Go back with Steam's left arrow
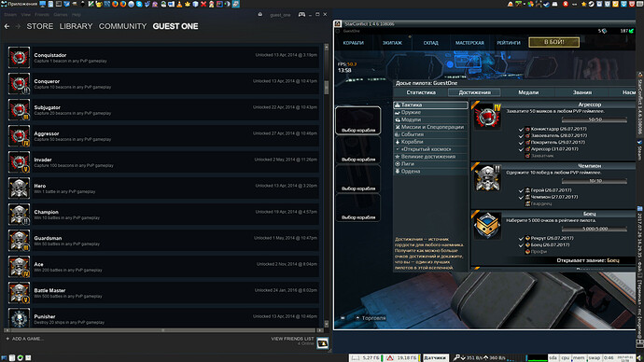 [7, 26]
